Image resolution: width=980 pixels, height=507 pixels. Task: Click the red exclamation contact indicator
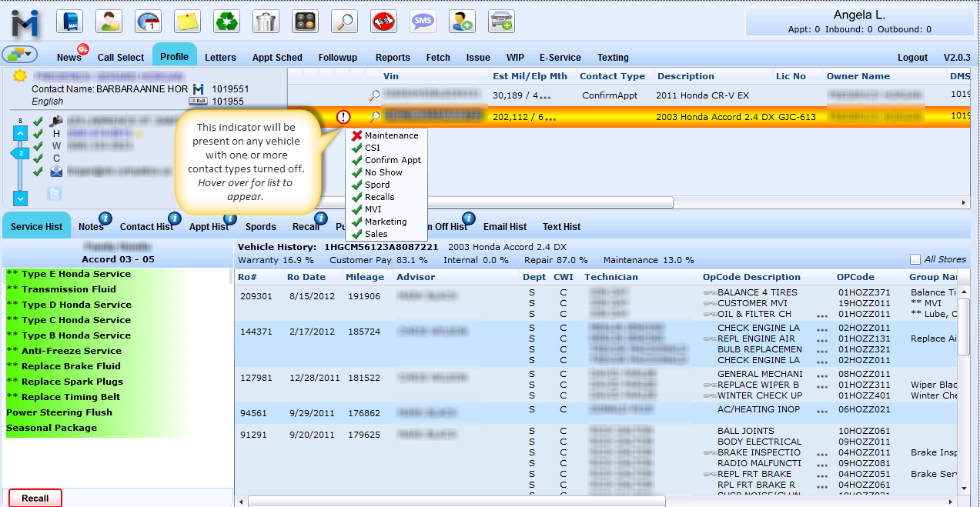click(x=343, y=117)
